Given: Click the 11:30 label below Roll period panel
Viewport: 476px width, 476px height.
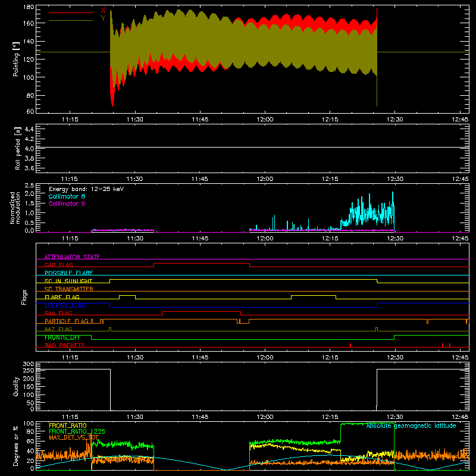Looking at the screenshot, I should point(135,179).
